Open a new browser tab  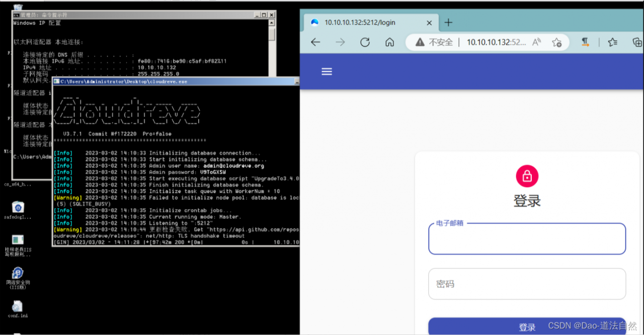pyautogui.click(x=449, y=23)
